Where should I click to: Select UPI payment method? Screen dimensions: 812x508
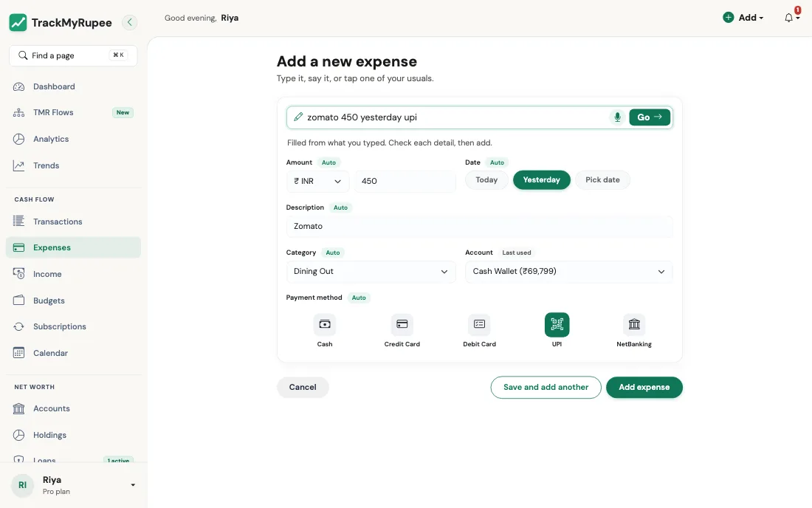click(x=557, y=330)
